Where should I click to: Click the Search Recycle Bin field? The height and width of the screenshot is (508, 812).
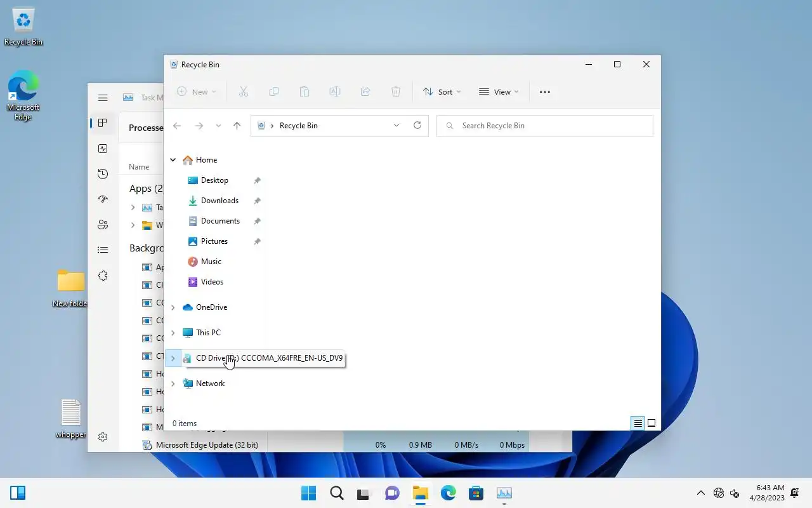click(545, 126)
